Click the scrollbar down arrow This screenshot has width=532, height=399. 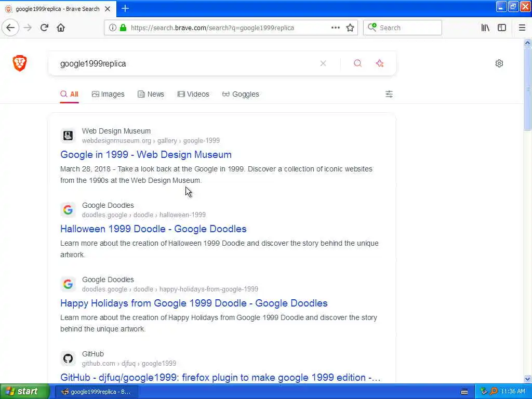527,379
